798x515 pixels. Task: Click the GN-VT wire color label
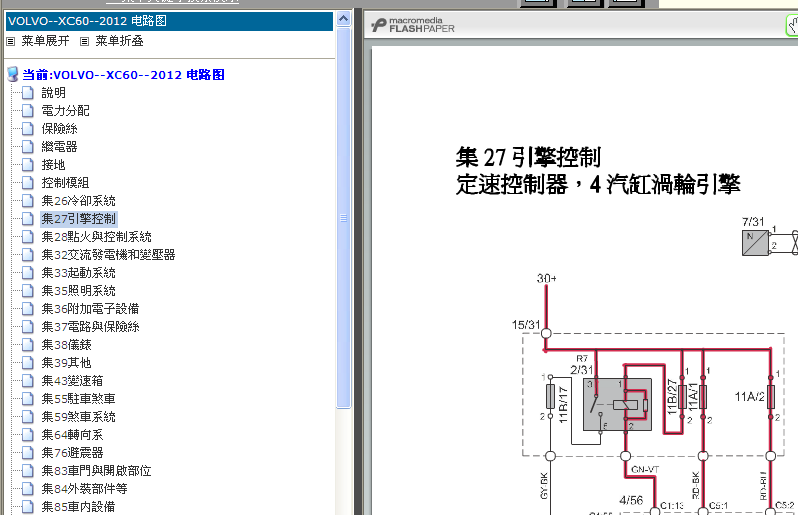tap(645, 470)
